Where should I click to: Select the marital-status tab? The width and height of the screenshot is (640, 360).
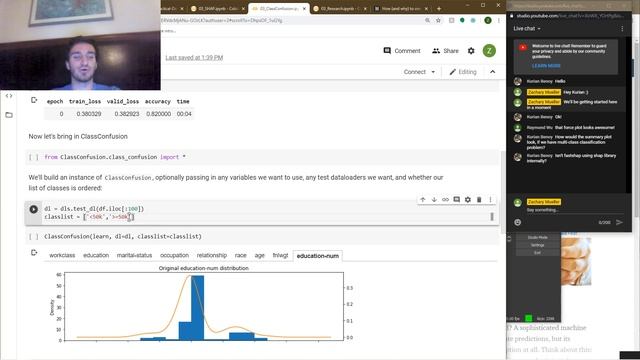tap(134, 256)
